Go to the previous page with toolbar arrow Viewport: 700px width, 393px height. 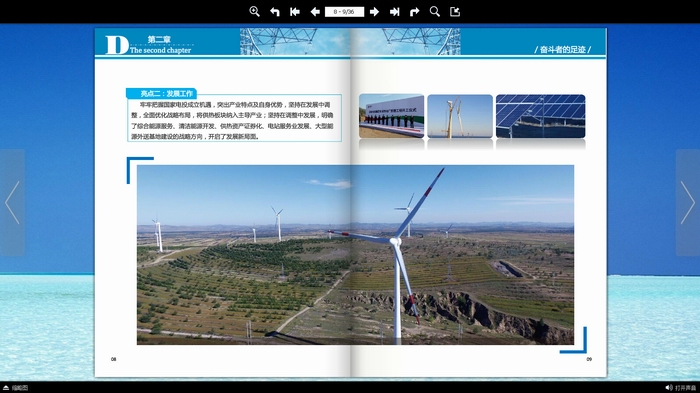tap(315, 12)
